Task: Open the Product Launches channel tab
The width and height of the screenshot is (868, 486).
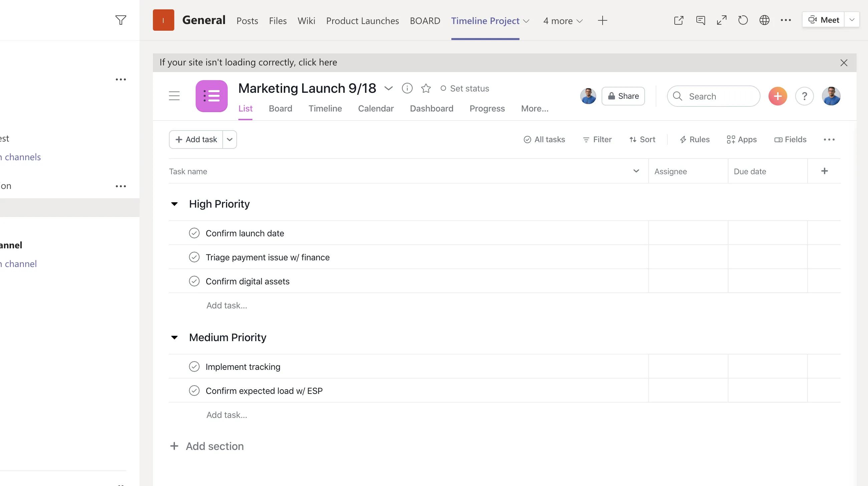Action: pos(362,21)
